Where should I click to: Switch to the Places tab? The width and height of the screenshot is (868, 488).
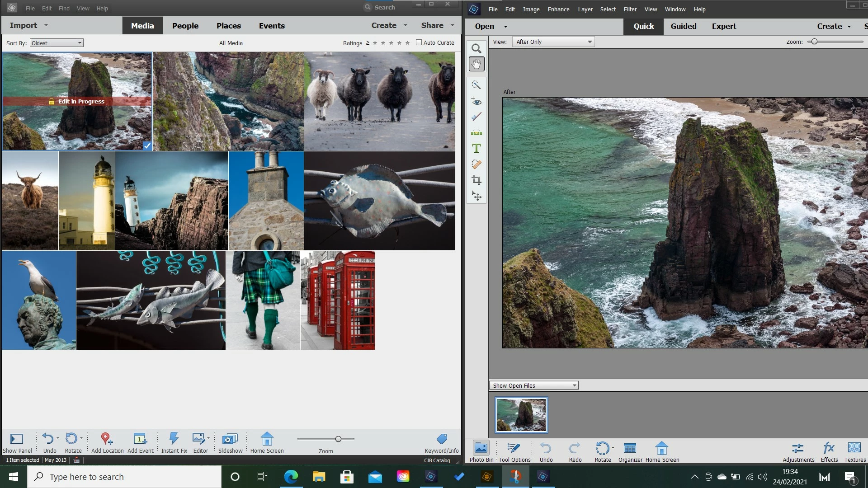pyautogui.click(x=228, y=26)
